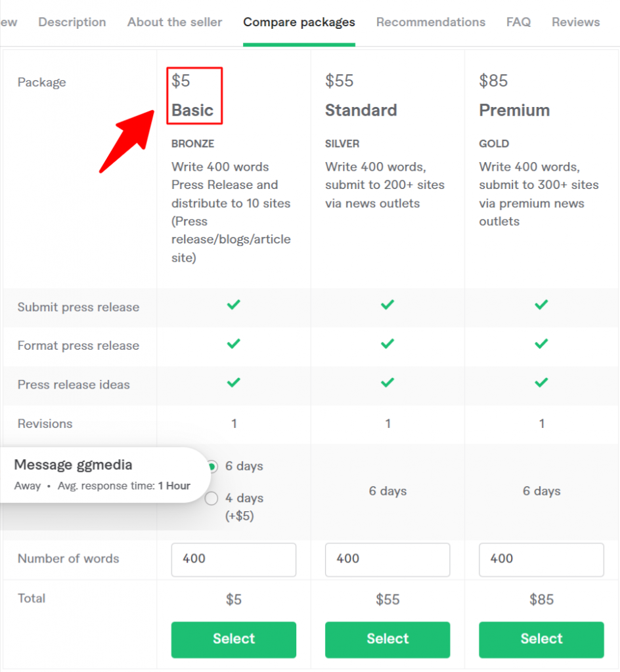Click the Premium column Submit press release checkmark
620x672 pixels.
pyautogui.click(x=542, y=304)
